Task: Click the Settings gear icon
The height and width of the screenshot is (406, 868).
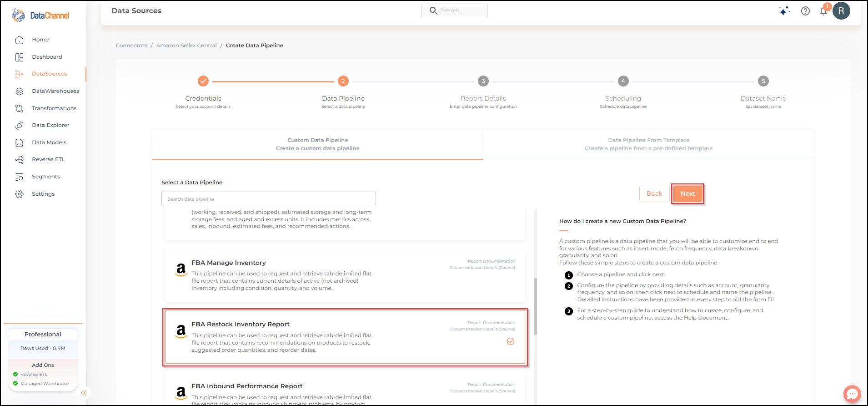Action: [x=19, y=194]
